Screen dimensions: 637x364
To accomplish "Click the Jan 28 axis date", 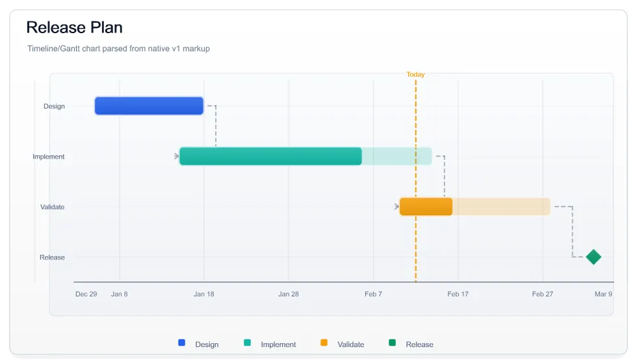I will (289, 294).
